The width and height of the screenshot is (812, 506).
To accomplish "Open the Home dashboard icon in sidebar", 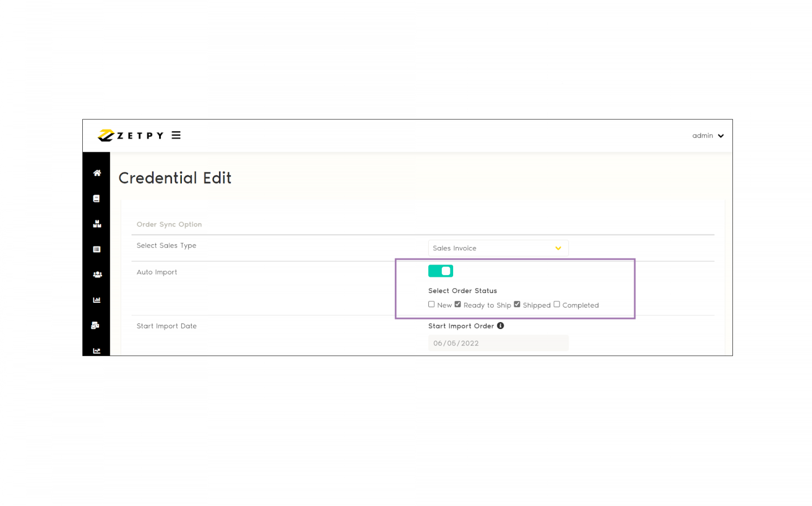I will [96, 173].
